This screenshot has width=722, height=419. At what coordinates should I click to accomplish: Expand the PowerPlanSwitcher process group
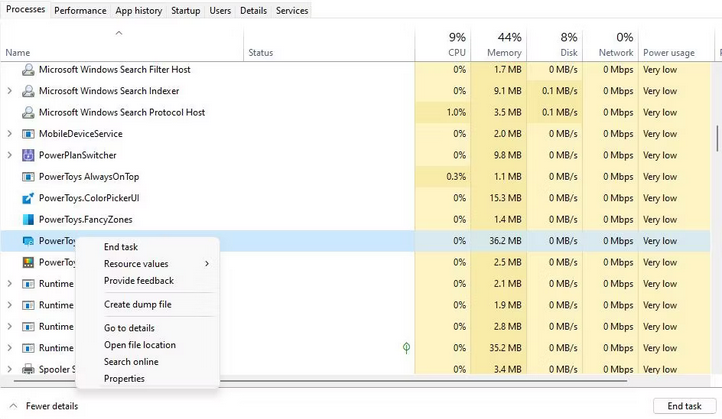point(9,155)
